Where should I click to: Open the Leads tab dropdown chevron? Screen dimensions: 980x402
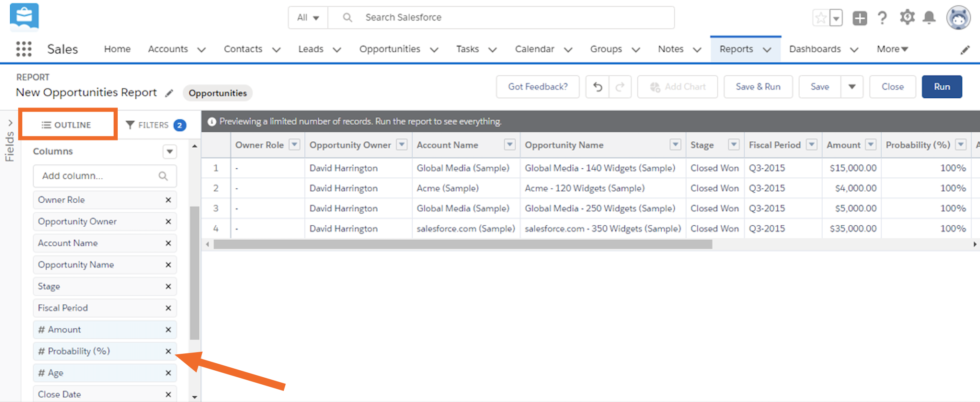click(x=337, y=50)
